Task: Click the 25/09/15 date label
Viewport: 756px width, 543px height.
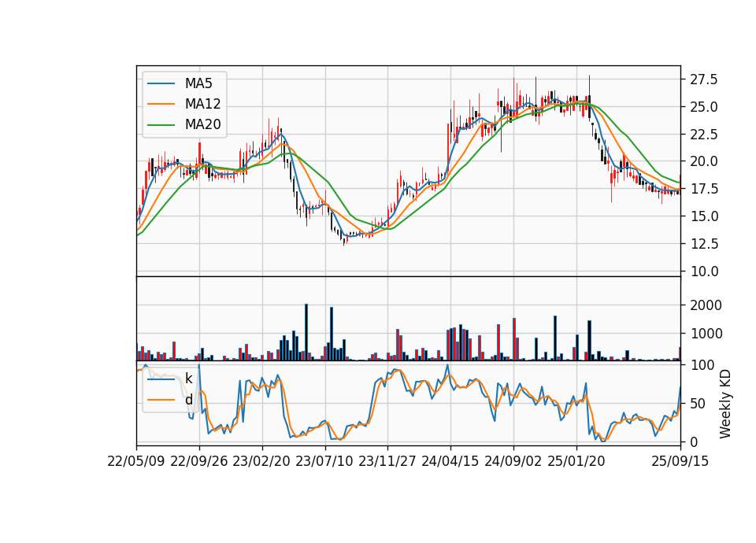Action: click(x=680, y=462)
